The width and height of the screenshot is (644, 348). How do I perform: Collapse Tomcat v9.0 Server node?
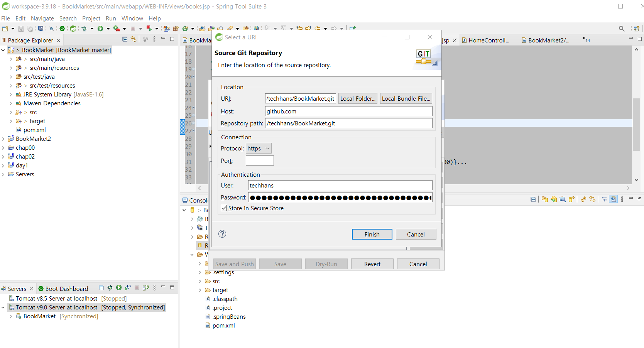pos(3,307)
